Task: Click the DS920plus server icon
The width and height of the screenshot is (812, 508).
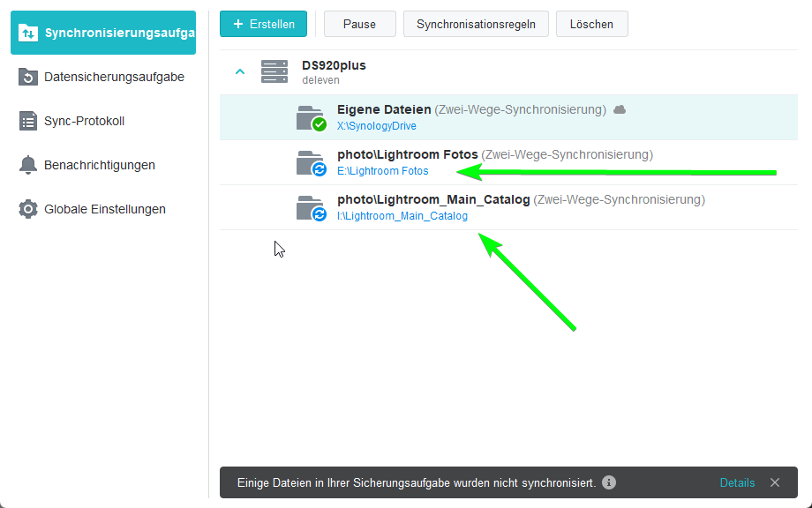Action: tap(274, 71)
